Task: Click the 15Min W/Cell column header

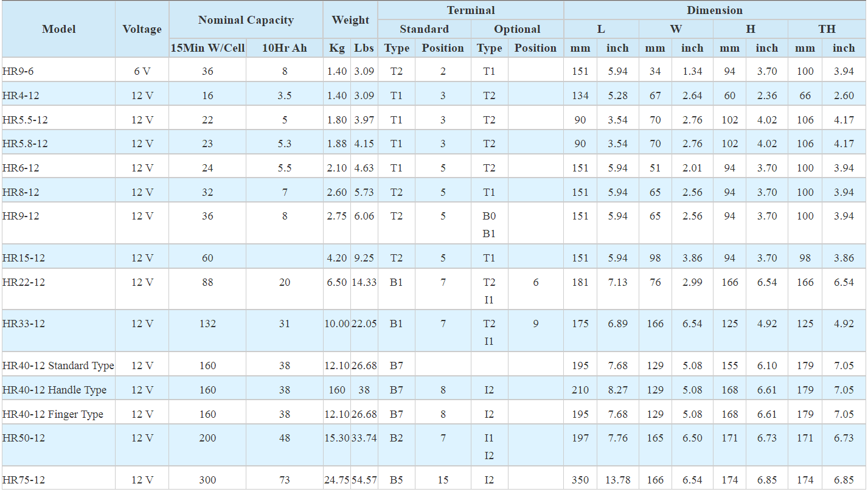Action: pyautogui.click(x=207, y=48)
